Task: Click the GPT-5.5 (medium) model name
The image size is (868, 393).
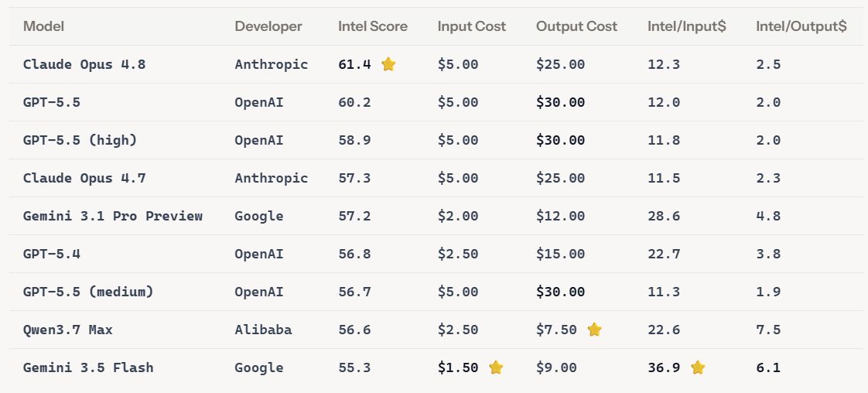Action: [88, 292]
